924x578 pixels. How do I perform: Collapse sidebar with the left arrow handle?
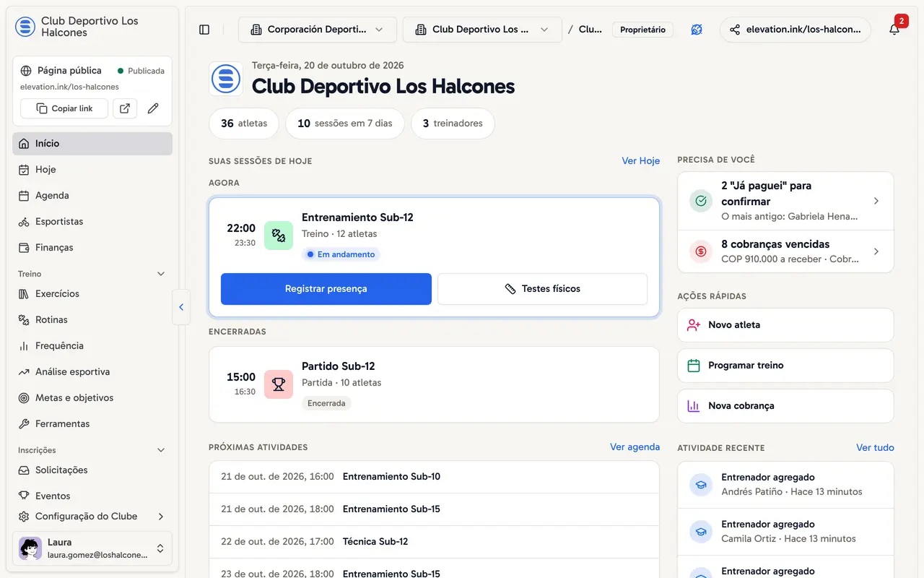(x=181, y=307)
